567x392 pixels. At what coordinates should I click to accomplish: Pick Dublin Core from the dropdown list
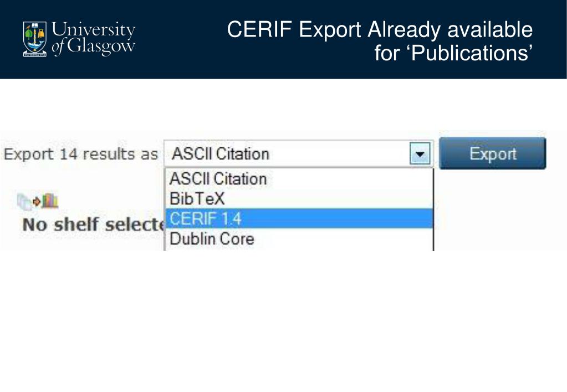pos(298,239)
